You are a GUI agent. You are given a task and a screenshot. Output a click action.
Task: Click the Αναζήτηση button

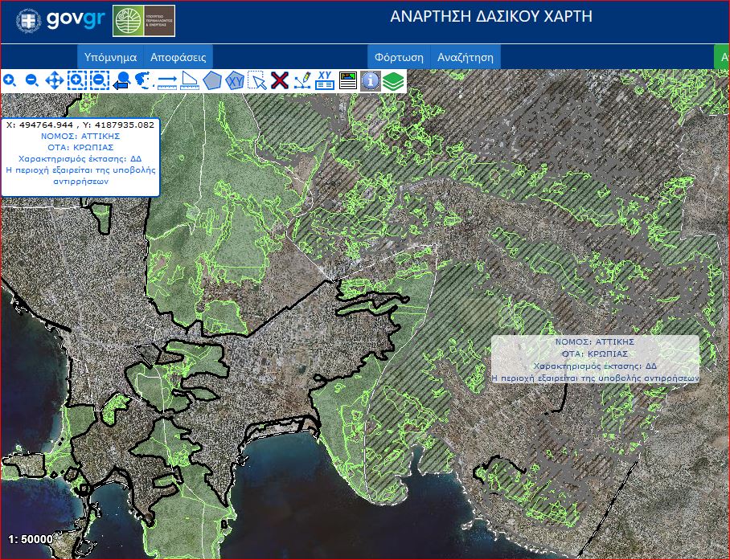pyautogui.click(x=465, y=57)
